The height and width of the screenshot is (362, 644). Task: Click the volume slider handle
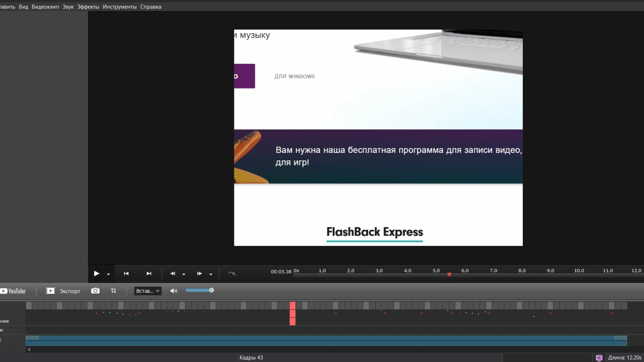[x=212, y=290]
